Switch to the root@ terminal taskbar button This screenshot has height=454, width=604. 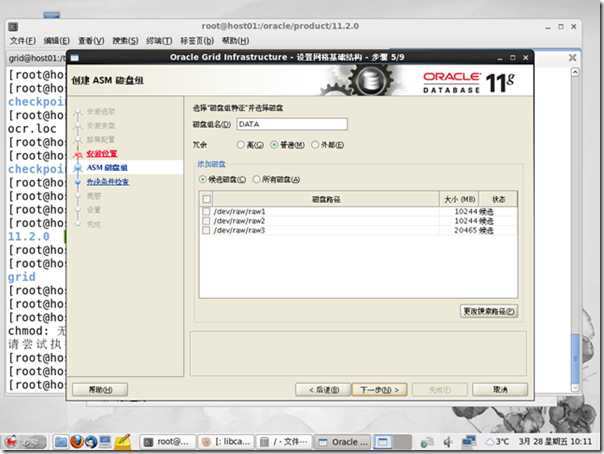tap(168, 442)
